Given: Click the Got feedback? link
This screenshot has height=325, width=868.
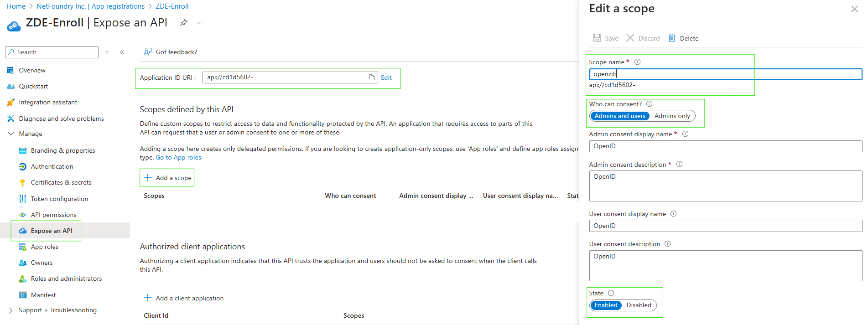Looking at the screenshot, I should tap(176, 52).
